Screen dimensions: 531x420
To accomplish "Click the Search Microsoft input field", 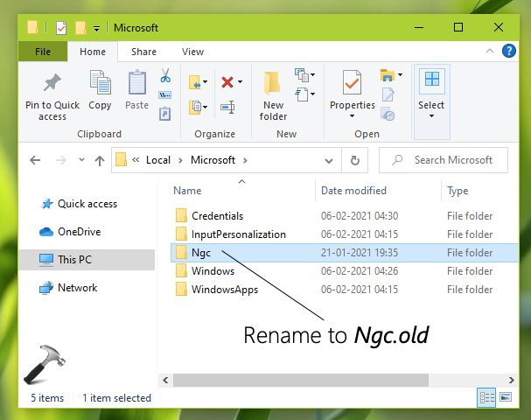I will [444, 160].
